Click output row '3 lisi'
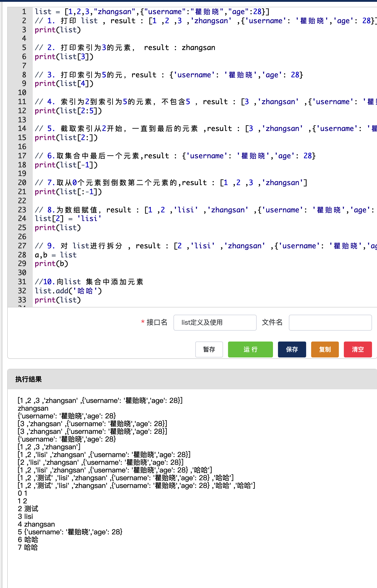 click(25, 517)
